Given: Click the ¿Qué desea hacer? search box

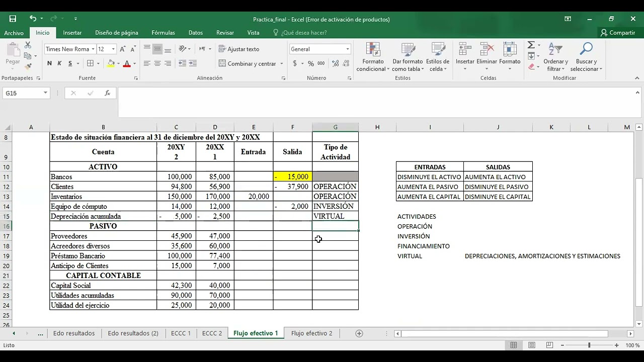Looking at the screenshot, I should click(x=300, y=33).
